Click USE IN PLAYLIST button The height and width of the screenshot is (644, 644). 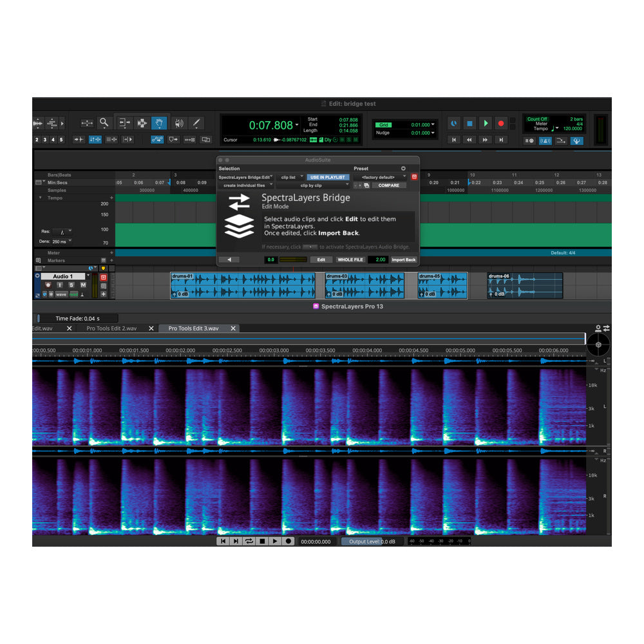click(x=328, y=178)
